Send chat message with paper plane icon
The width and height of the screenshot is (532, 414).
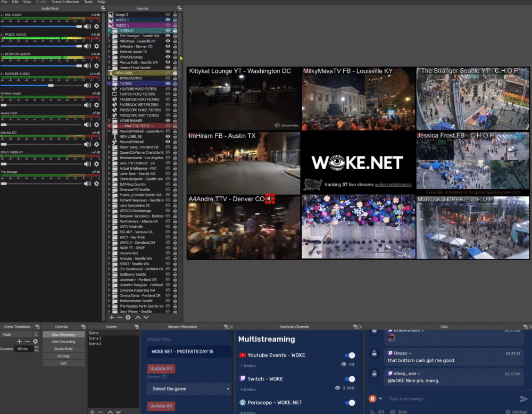523,399
